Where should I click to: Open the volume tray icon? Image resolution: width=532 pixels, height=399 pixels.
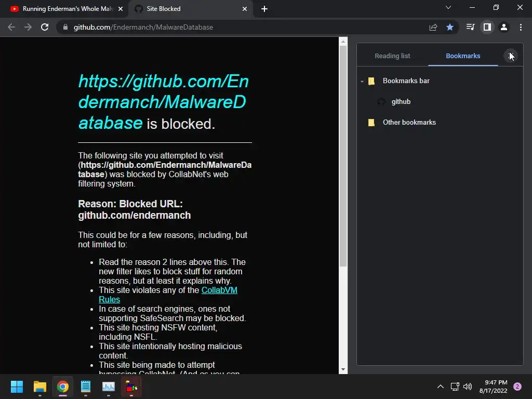point(468,387)
